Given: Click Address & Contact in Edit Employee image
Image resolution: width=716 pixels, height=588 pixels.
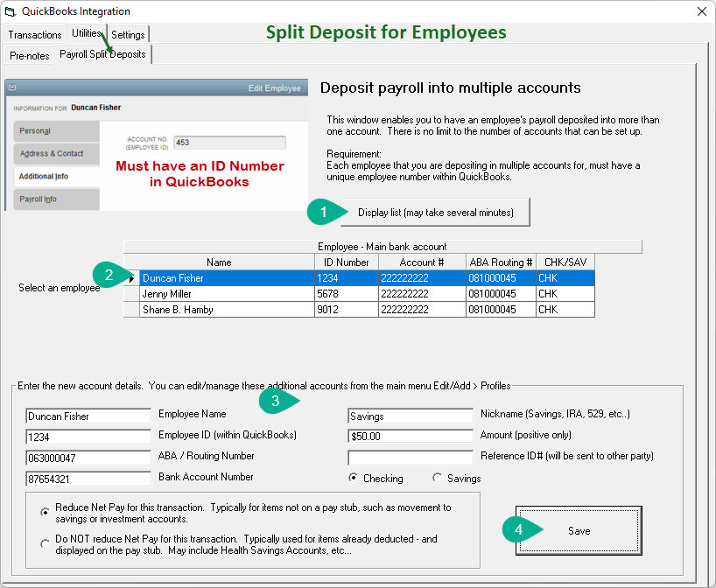Looking at the screenshot, I should tap(57, 154).
